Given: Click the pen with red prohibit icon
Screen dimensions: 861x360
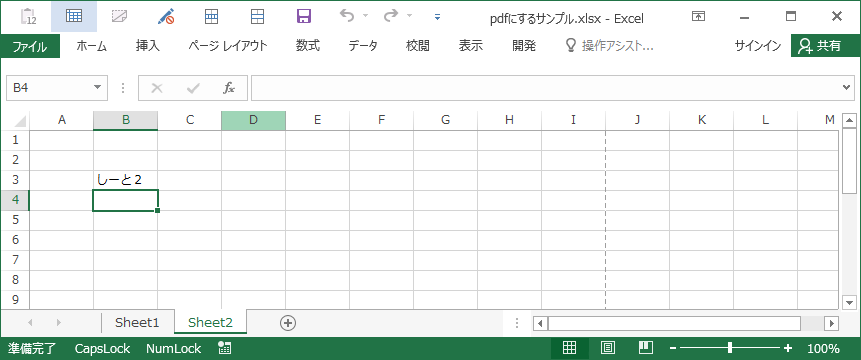Looking at the screenshot, I should pos(165,16).
